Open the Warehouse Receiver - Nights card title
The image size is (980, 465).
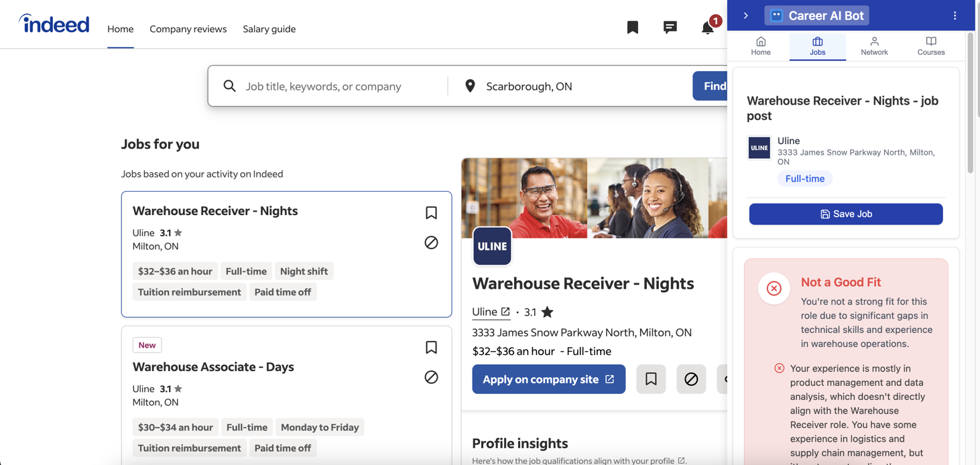click(x=215, y=211)
